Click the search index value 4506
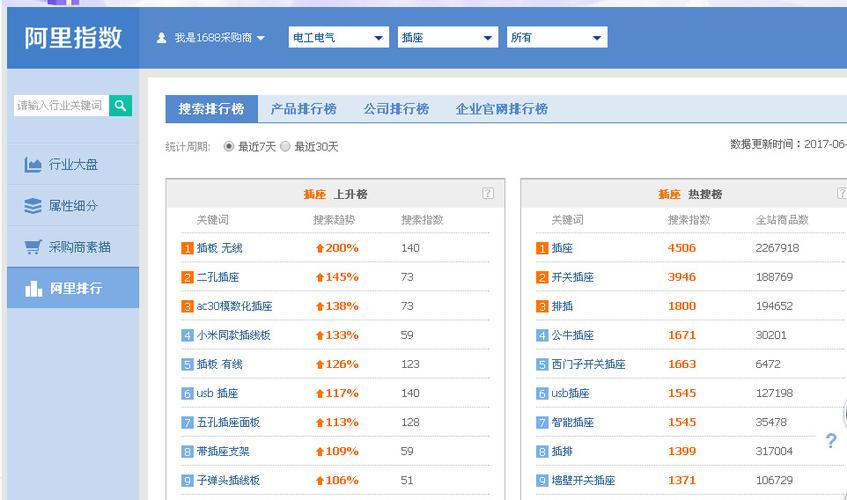847x500 pixels. pyautogui.click(x=682, y=248)
